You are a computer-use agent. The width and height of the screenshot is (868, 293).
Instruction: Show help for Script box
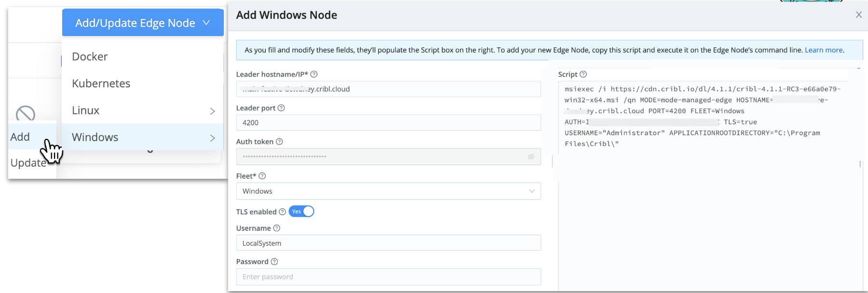click(x=583, y=74)
